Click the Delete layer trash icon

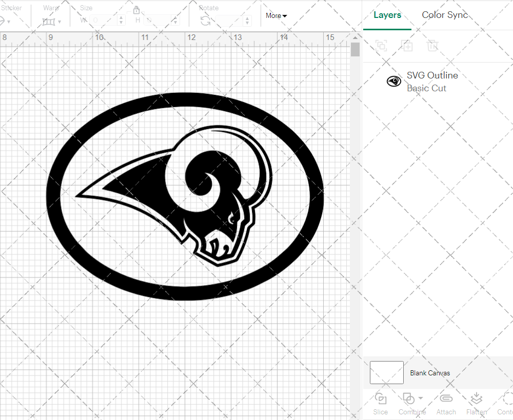click(432, 46)
